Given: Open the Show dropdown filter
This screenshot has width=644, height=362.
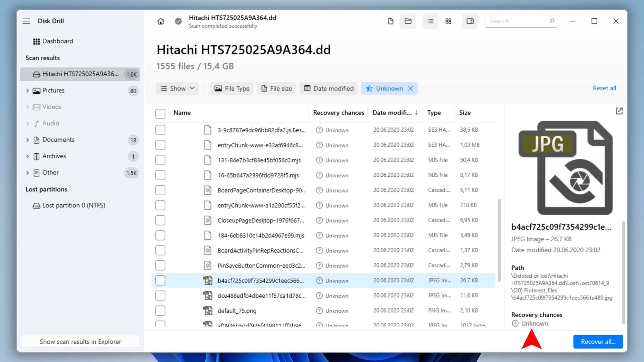Looking at the screenshot, I should tap(177, 88).
